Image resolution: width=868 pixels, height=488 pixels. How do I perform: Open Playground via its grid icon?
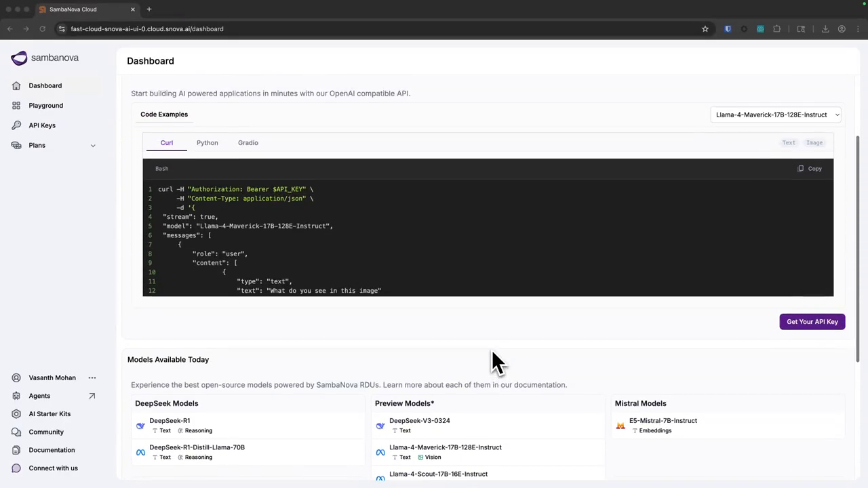click(16, 106)
